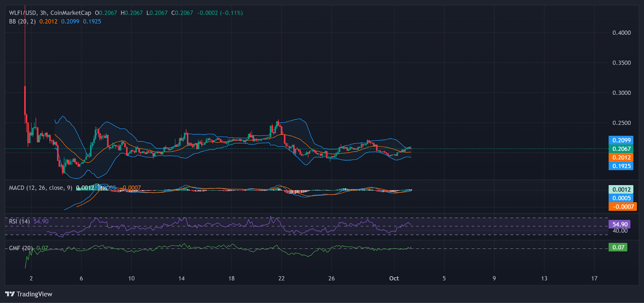This screenshot has width=644, height=303.
Task: Select the green 0.07 CMF value tag
Action: 618,247
